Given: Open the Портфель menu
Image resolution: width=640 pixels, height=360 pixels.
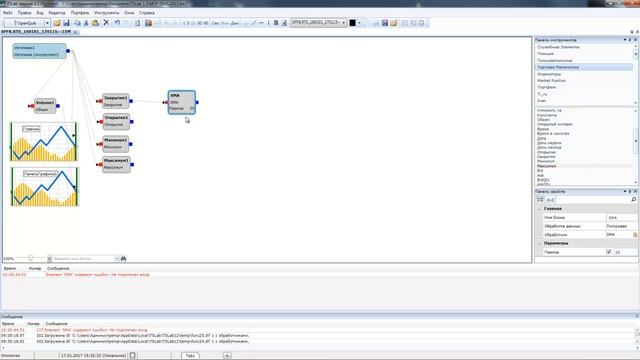Looking at the screenshot, I should pyautogui.click(x=80, y=13).
